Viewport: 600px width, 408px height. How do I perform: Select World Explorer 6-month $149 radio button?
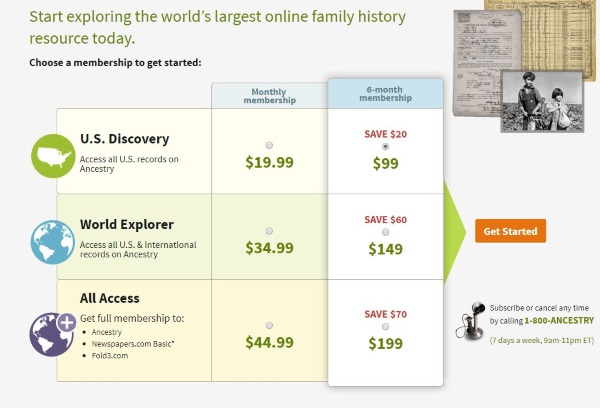tap(385, 231)
